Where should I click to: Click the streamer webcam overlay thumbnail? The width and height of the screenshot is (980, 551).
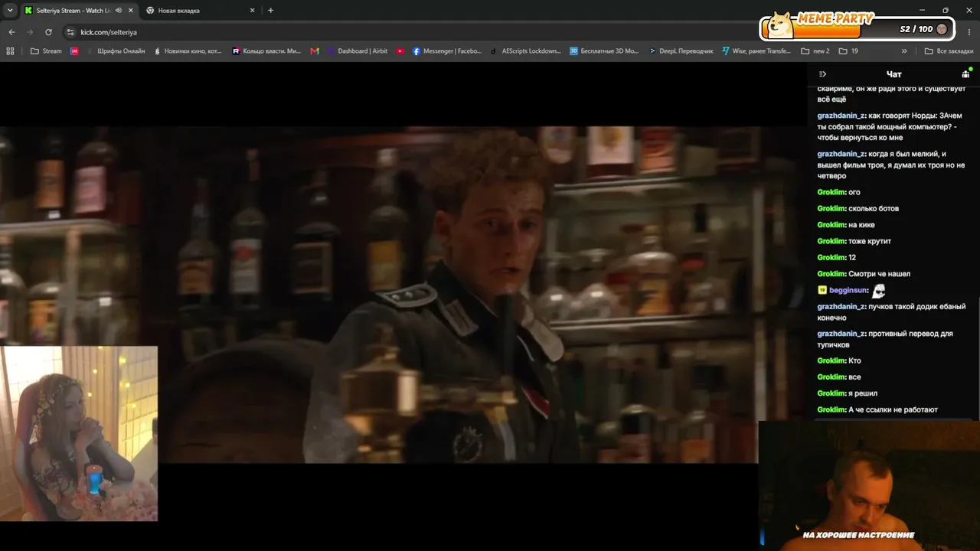pyautogui.click(x=79, y=434)
